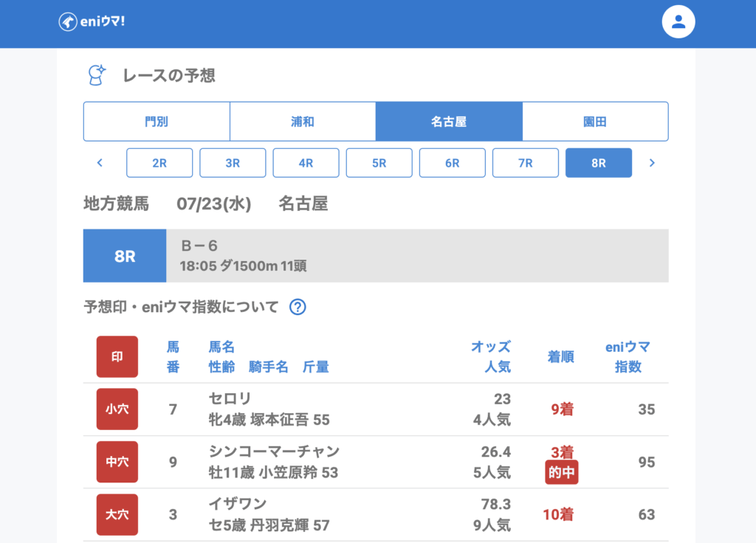Open the user profile account icon

coord(678,22)
